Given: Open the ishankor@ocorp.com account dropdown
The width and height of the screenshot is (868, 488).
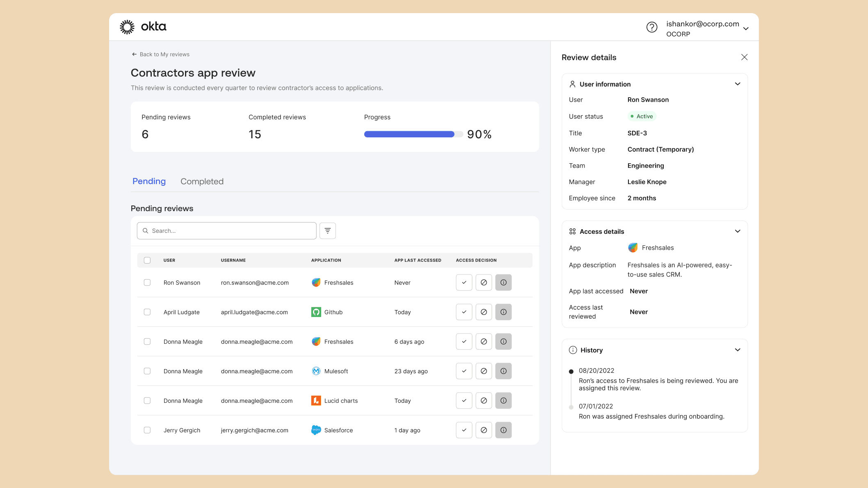Looking at the screenshot, I should click(745, 29).
